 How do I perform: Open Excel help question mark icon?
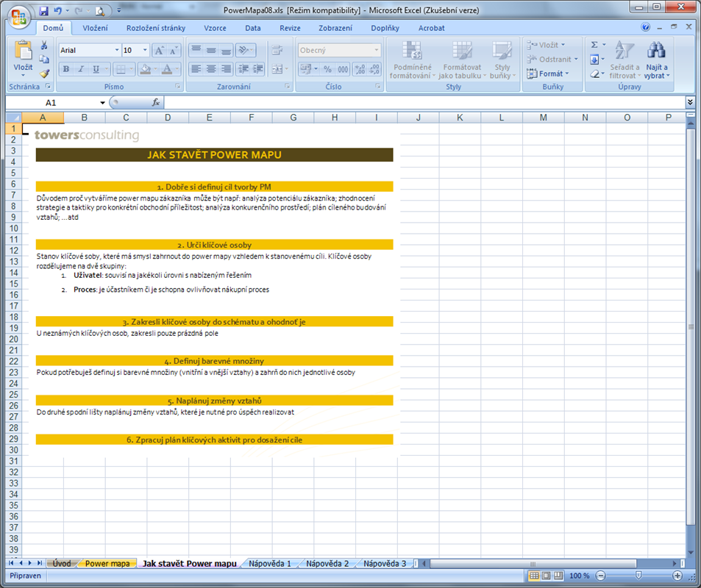point(646,28)
